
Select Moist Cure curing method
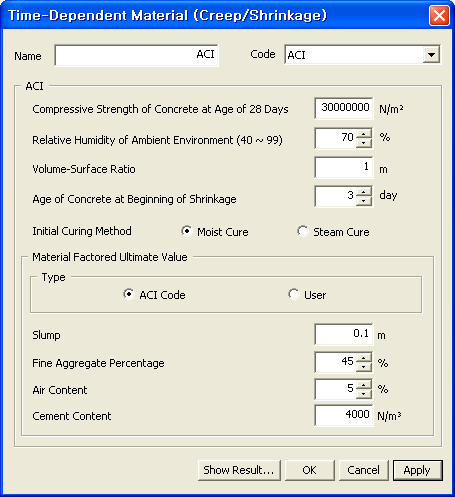[187, 231]
